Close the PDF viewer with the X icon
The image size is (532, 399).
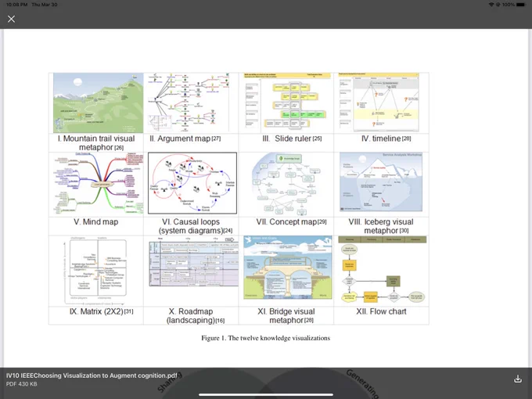(x=11, y=19)
